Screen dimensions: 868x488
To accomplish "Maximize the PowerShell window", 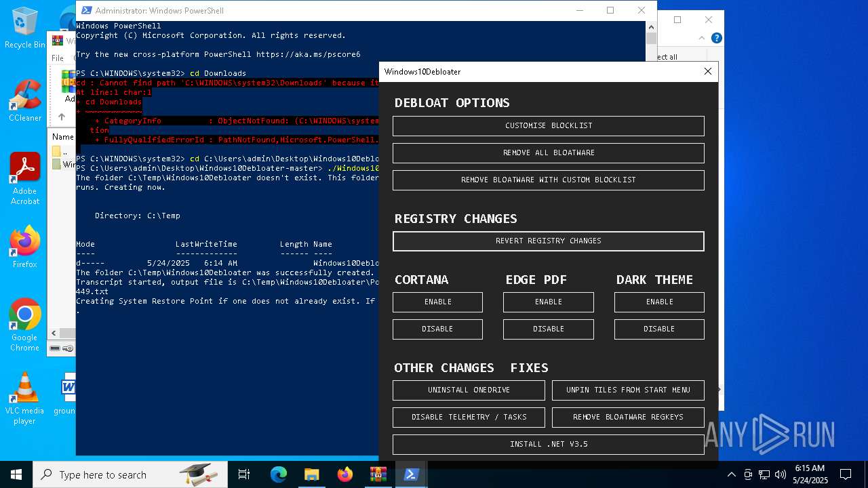I will pyautogui.click(x=610, y=10).
